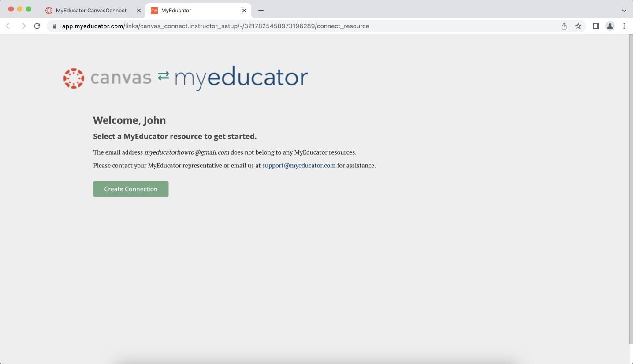
Task: Click the 'canvas' wordmark
Action: coord(121,78)
